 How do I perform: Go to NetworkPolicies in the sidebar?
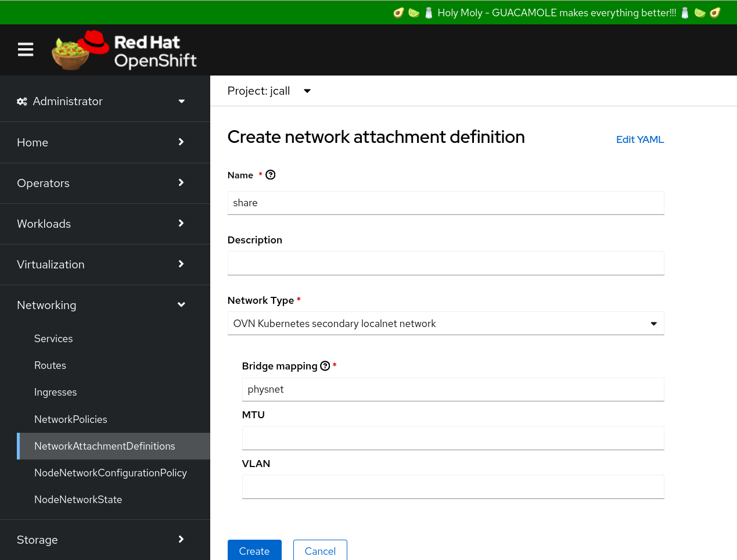click(x=71, y=419)
